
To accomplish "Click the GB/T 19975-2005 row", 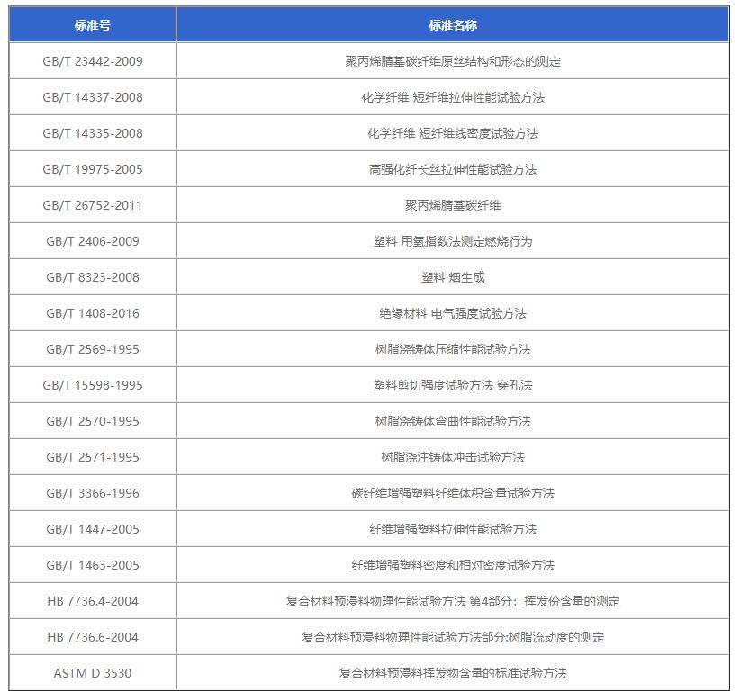I will tap(92, 169).
